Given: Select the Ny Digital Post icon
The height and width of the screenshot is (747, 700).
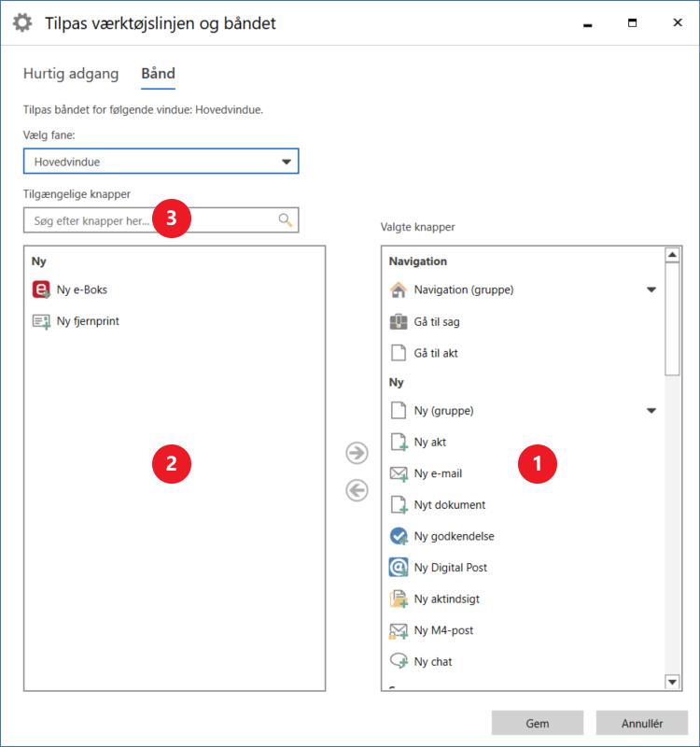Looking at the screenshot, I should point(399,568).
